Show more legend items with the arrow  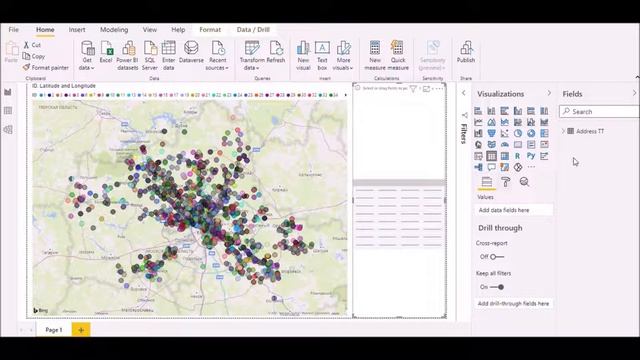click(x=346, y=95)
